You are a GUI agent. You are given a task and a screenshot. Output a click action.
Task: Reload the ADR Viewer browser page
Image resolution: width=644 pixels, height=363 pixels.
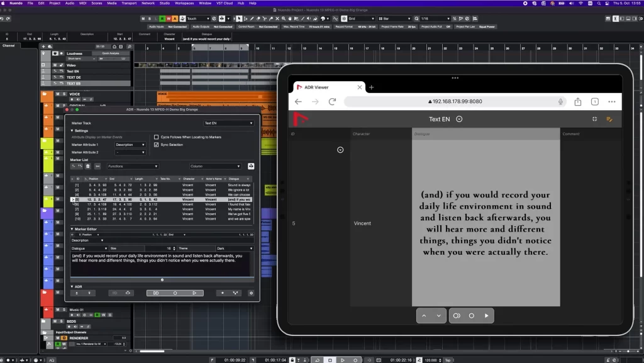332,101
